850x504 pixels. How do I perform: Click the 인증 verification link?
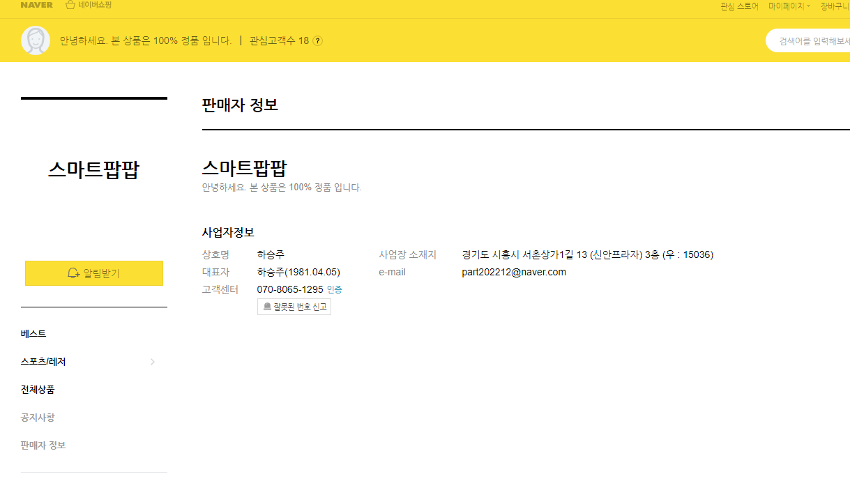click(x=335, y=289)
